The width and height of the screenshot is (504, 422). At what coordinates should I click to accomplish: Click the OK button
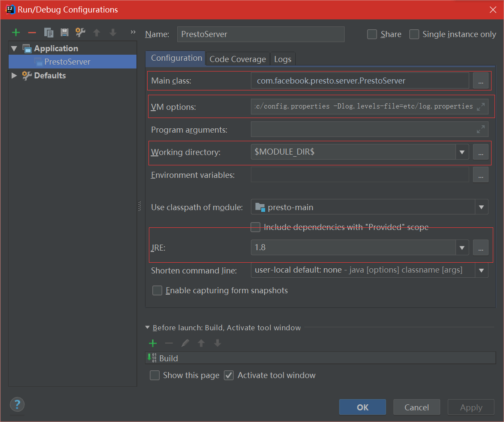(x=362, y=407)
